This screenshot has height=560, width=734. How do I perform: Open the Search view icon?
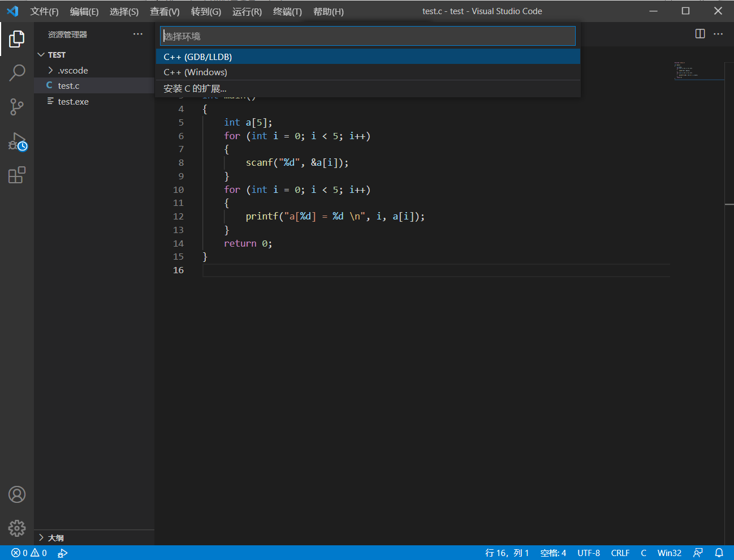coord(17,73)
